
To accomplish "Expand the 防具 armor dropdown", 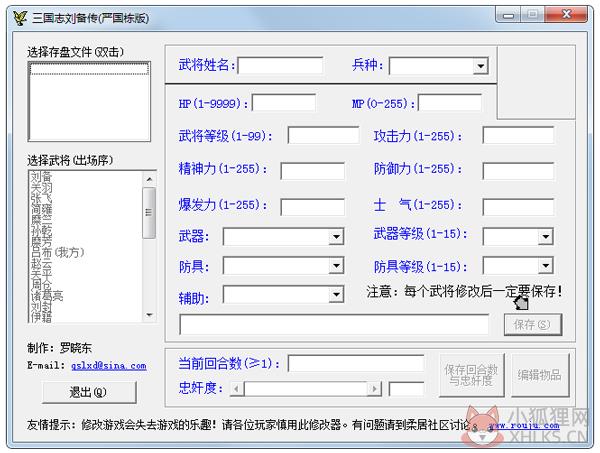I will coord(336,266).
